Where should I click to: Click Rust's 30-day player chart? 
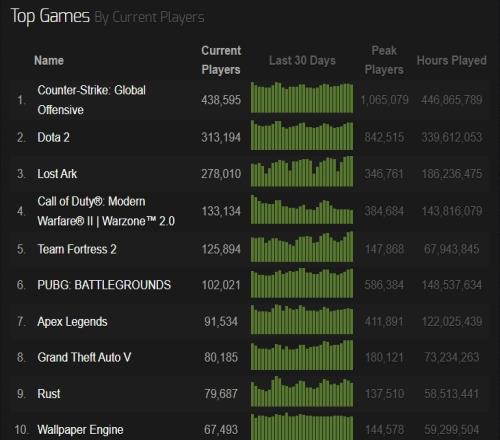click(302, 391)
